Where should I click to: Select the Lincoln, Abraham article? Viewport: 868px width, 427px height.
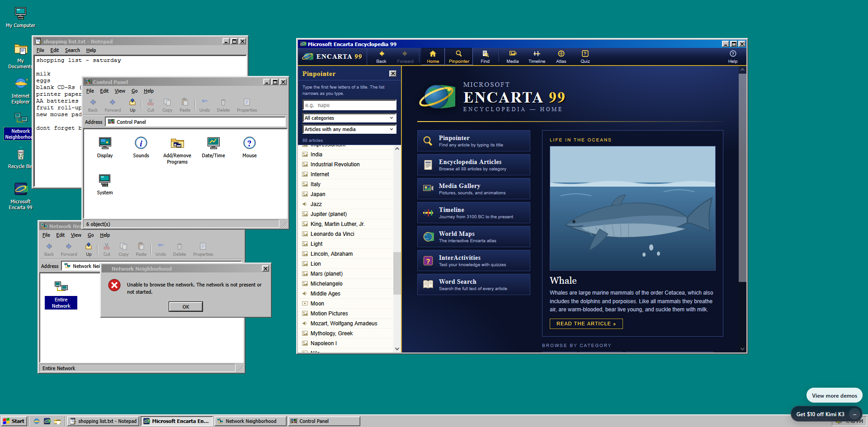coord(345,254)
